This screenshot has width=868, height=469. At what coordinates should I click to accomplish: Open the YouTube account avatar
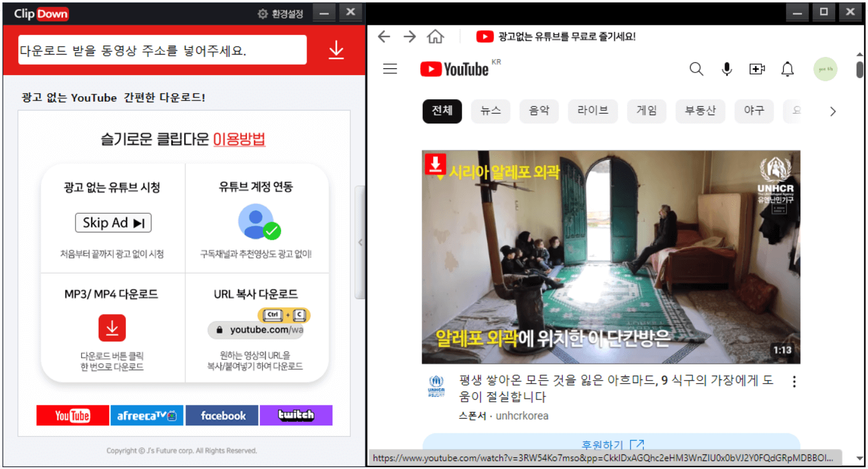click(x=825, y=69)
